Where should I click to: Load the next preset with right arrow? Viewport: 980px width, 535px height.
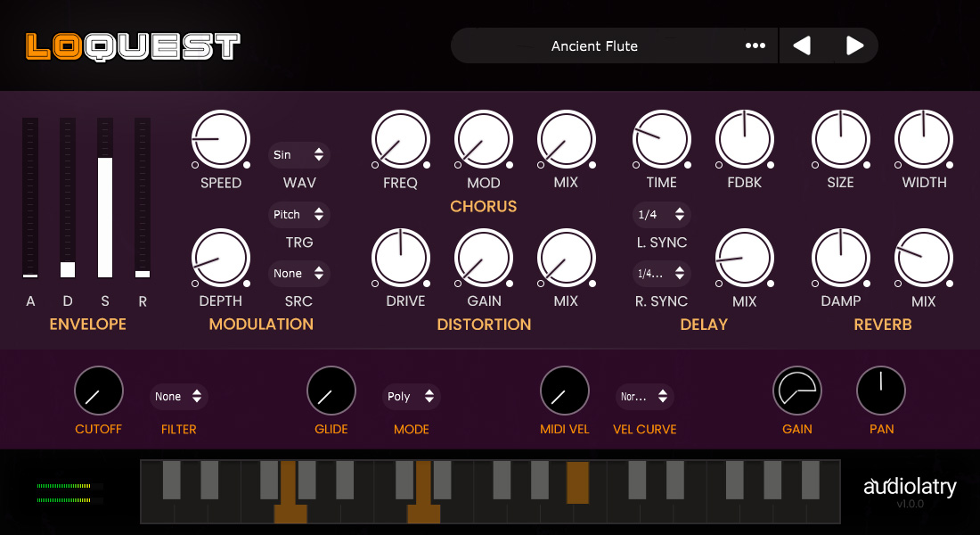(x=854, y=45)
